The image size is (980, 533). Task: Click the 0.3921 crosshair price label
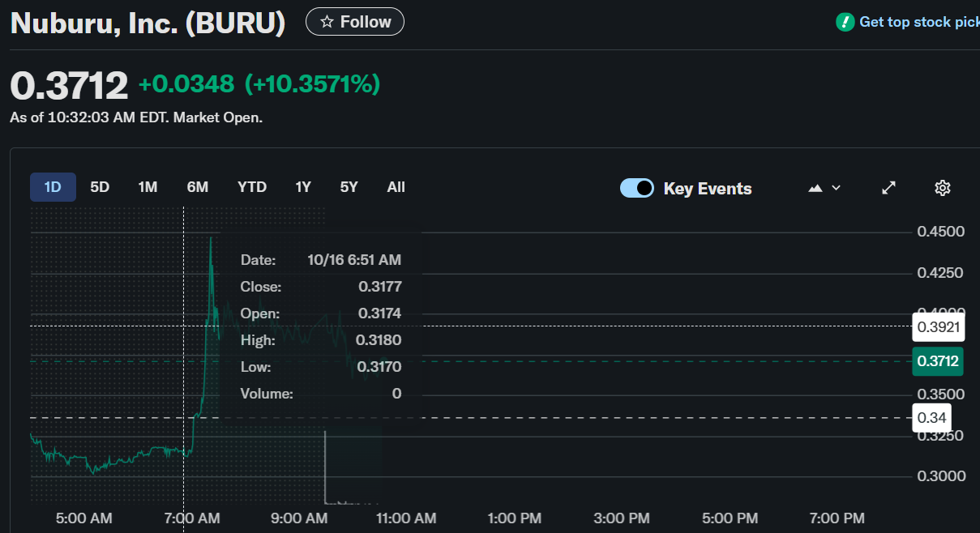937,327
